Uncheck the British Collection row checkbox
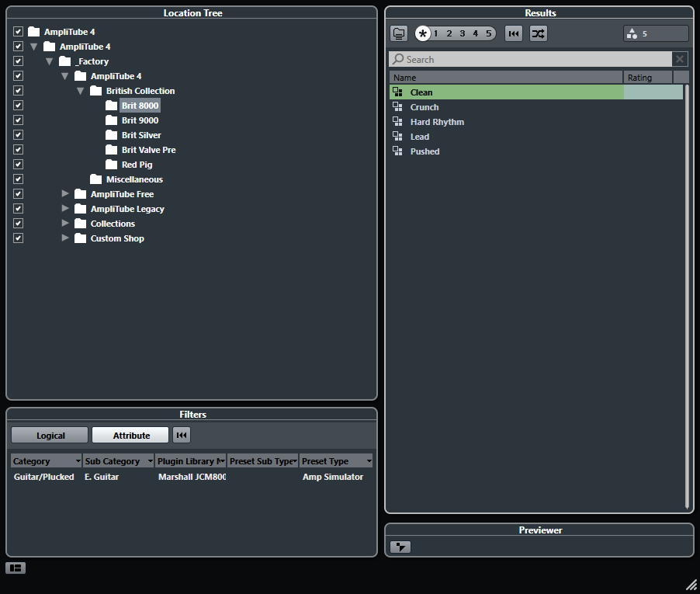 click(19, 91)
